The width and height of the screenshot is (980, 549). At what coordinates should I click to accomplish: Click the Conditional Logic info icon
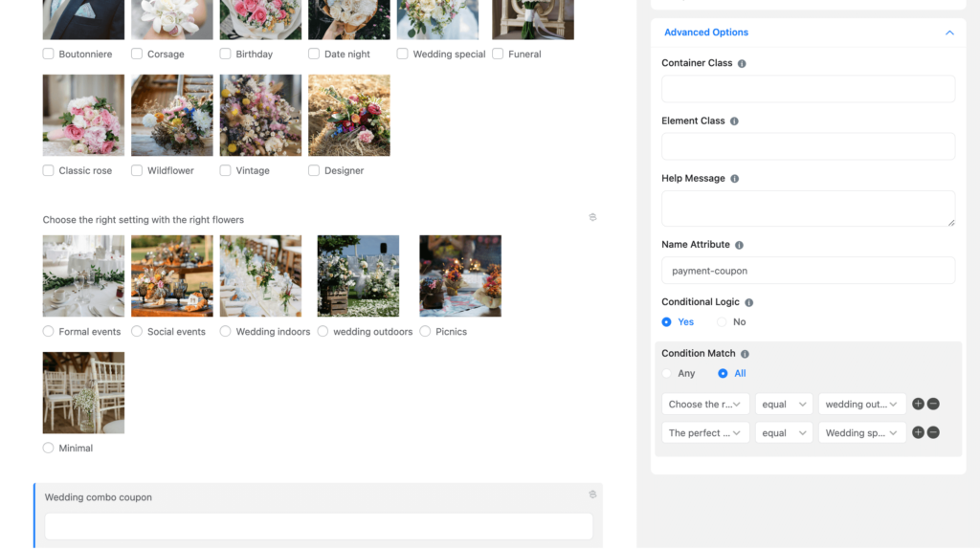[748, 302]
